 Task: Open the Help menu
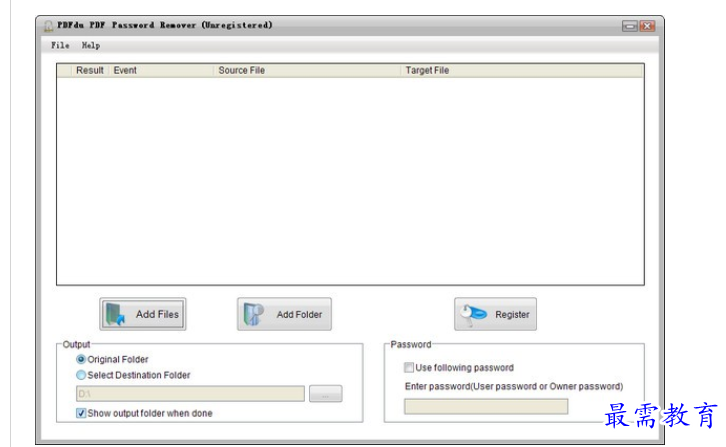point(91,45)
